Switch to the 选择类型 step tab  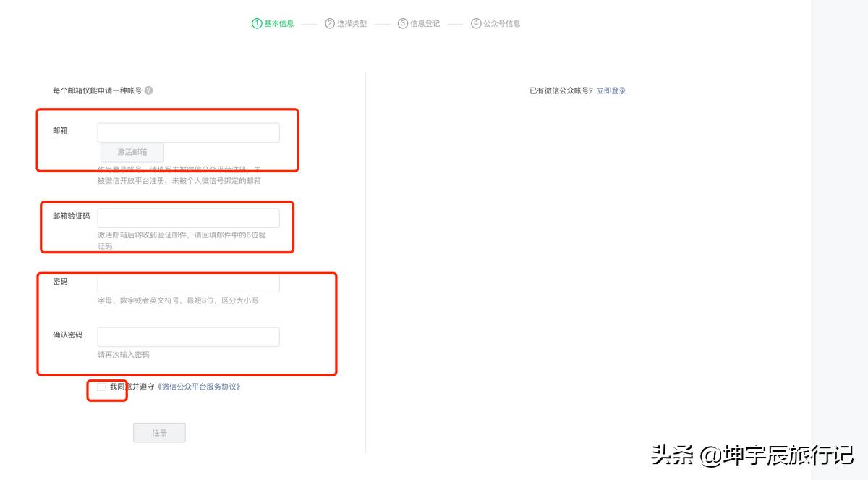(352, 22)
